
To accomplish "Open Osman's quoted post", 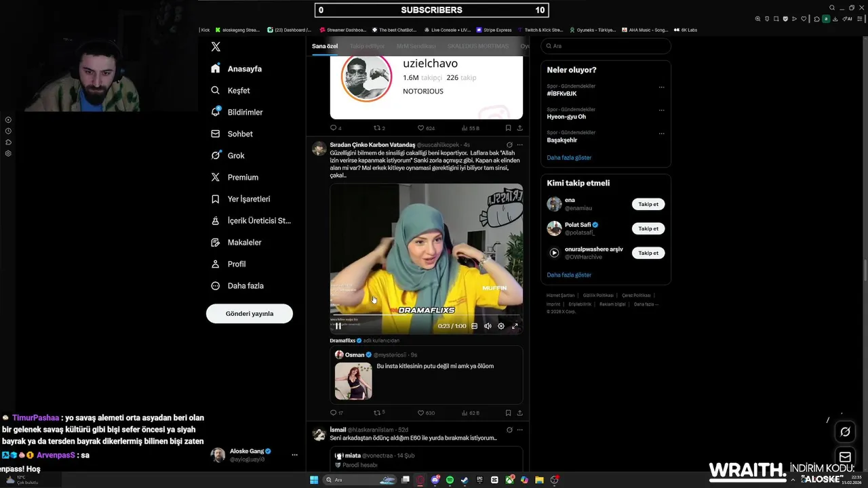I will tap(426, 375).
